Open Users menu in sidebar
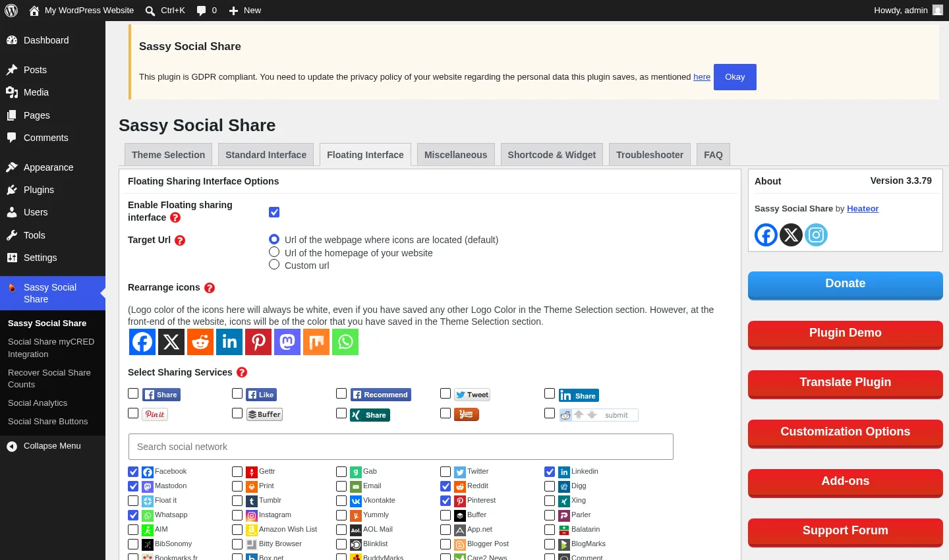This screenshot has width=949, height=560. pos(53,212)
